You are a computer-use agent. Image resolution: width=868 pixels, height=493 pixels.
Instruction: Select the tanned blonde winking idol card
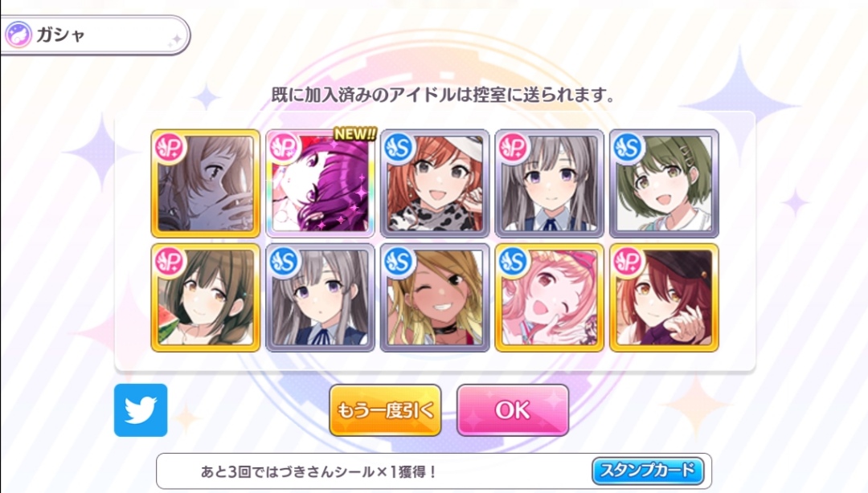[x=435, y=298]
